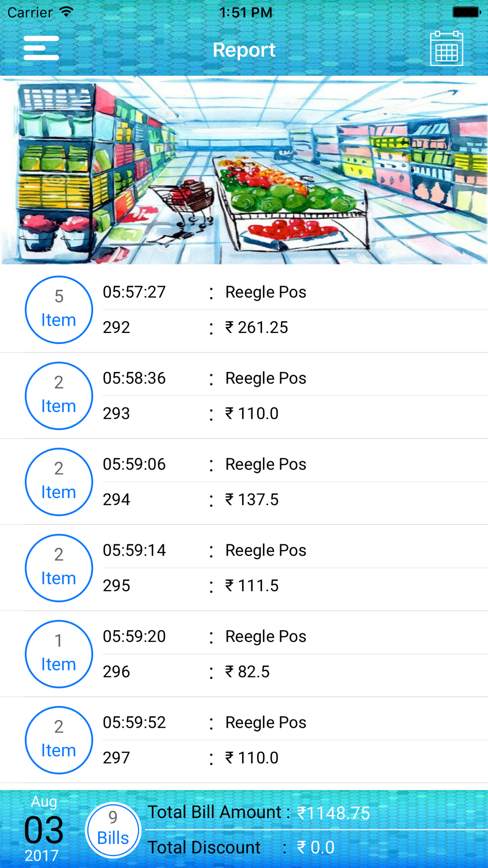
Task: Tap the 1 Item circle badge
Action: (x=59, y=654)
